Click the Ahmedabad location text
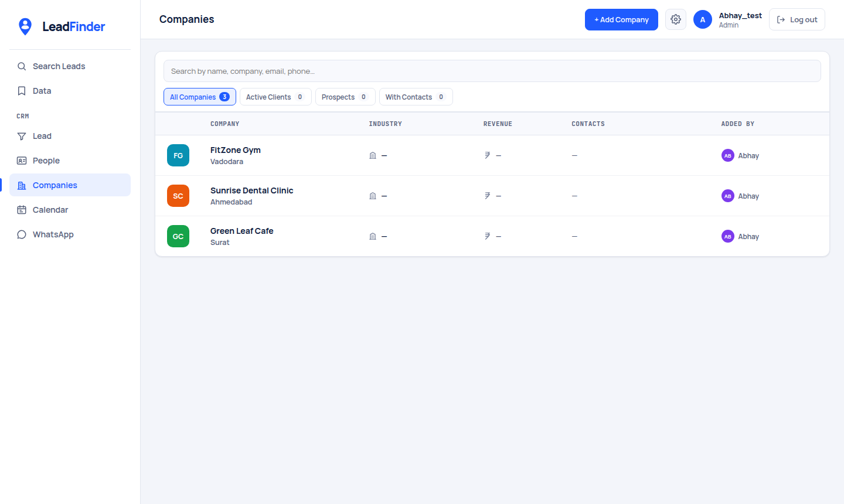844x504 pixels. coord(232,202)
